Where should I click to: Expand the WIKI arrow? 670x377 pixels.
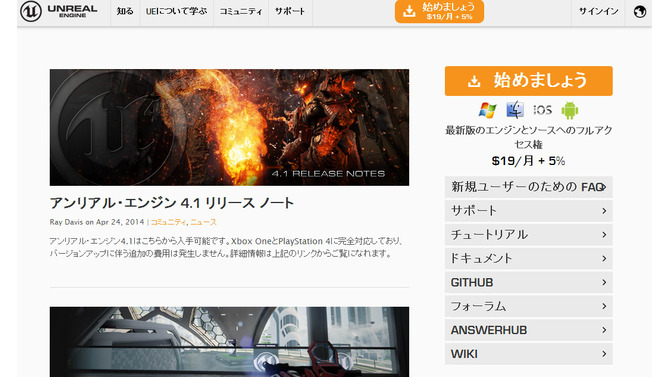pos(604,354)
